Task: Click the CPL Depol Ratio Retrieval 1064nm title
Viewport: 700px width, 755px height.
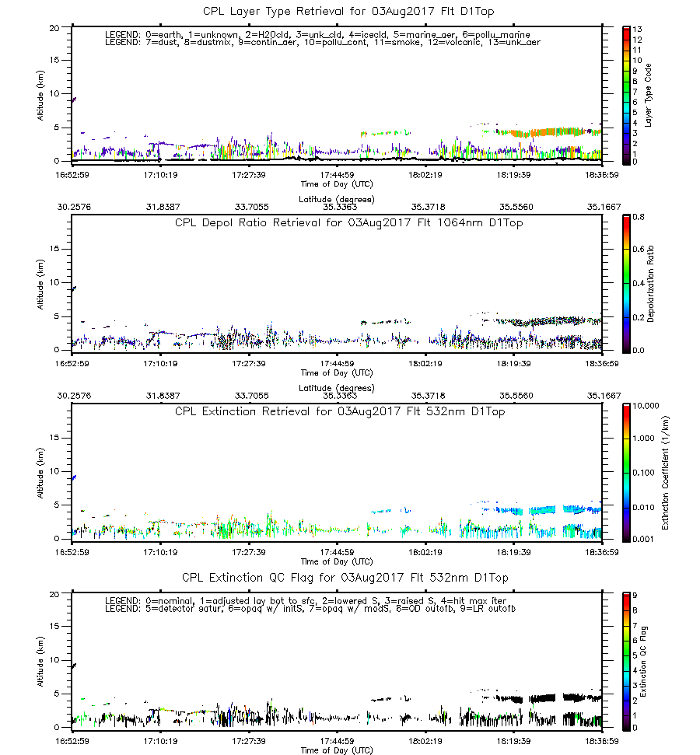Action: point(348,223)
